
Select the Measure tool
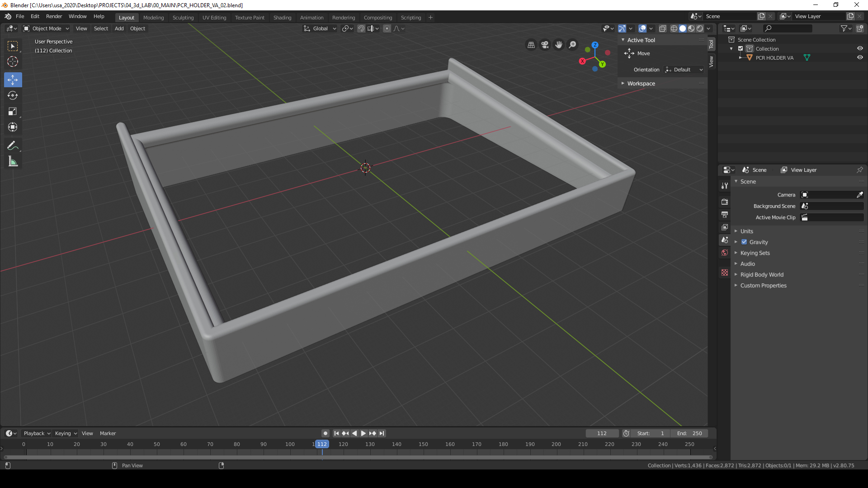13,162
